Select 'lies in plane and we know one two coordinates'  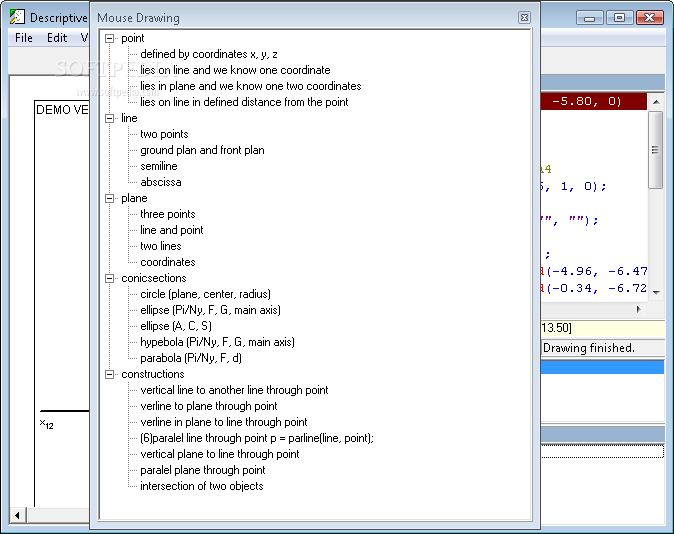click(251, 86)
